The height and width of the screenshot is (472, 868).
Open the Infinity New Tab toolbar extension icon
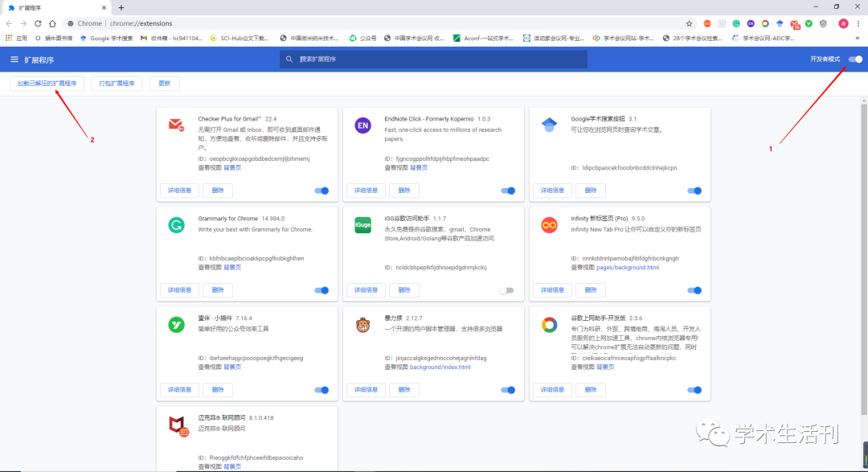point(707,23)
